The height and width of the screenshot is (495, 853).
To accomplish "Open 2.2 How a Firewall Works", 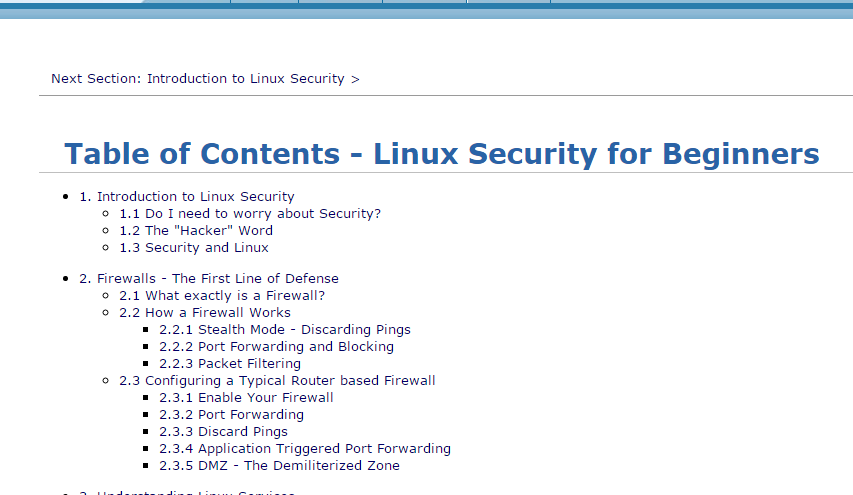I will tap(205, 313).
